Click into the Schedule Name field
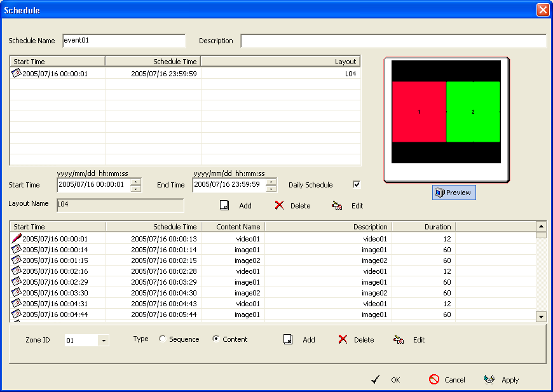Screen dimensions: 553x392 [x=124, y=41]
